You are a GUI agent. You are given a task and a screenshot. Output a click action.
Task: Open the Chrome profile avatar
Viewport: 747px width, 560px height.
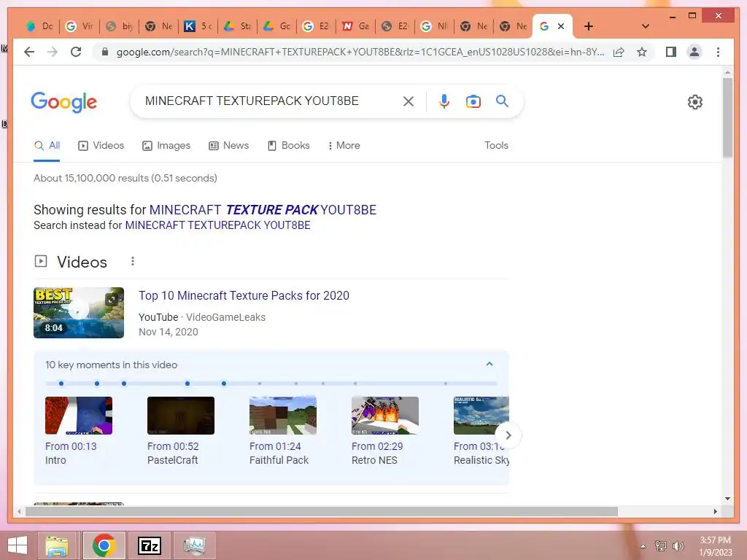pyautogui.click(x=694, y=52)
